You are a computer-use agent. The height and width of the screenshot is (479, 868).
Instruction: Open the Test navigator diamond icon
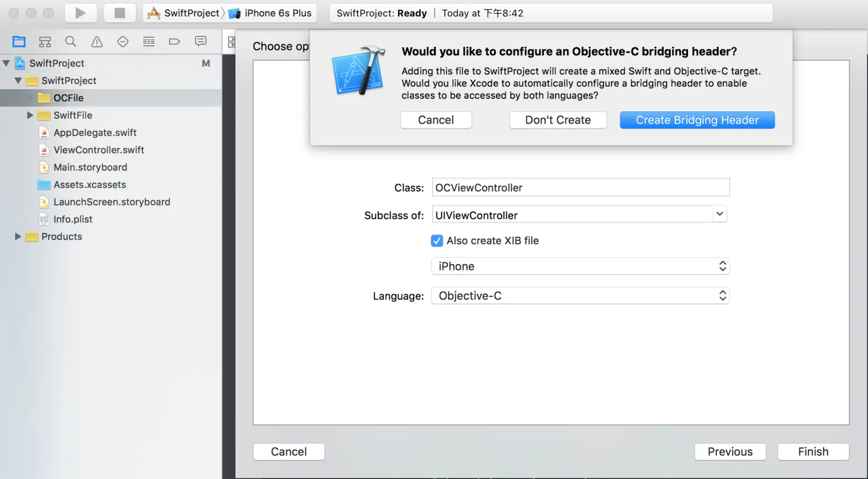(x=123, y=42)
